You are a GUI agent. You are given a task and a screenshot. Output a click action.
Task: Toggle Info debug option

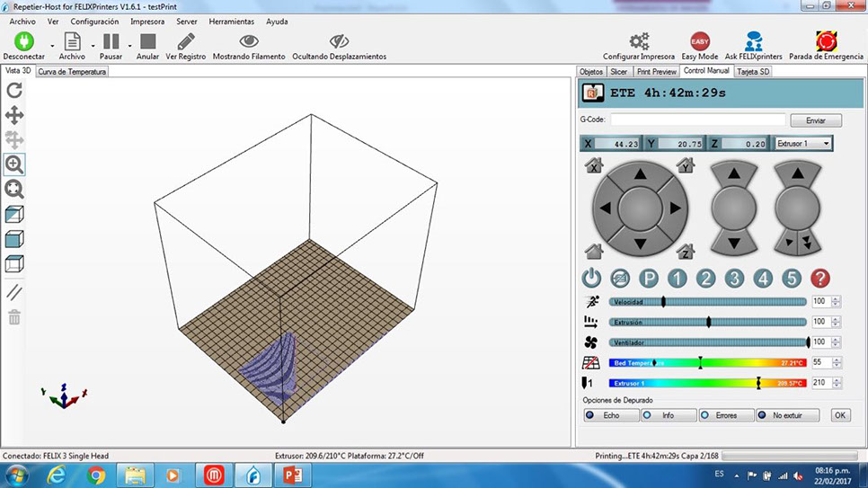click(x=669, y=415)
